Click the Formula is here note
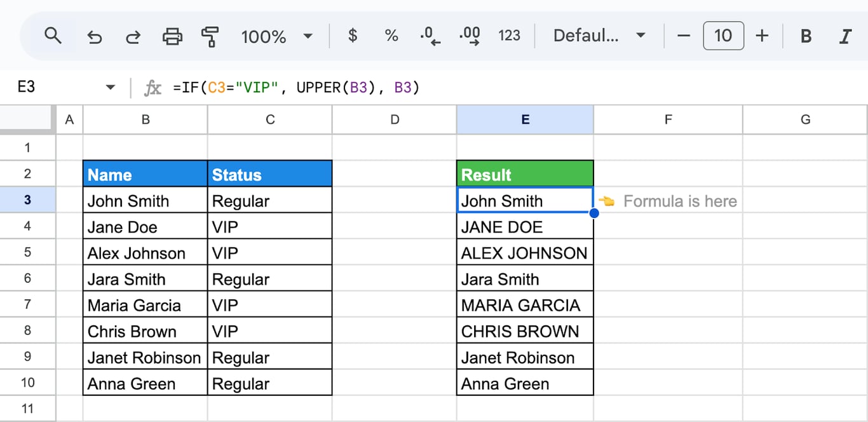This screenshot has width=868, height=422. tap(668, 201)
